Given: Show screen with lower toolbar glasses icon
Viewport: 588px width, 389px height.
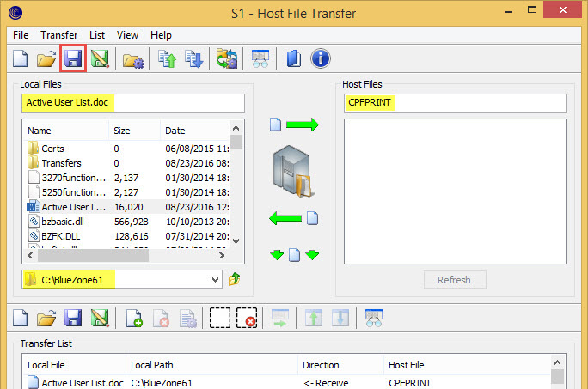Looking at the screenshot, I should point(373,319).
